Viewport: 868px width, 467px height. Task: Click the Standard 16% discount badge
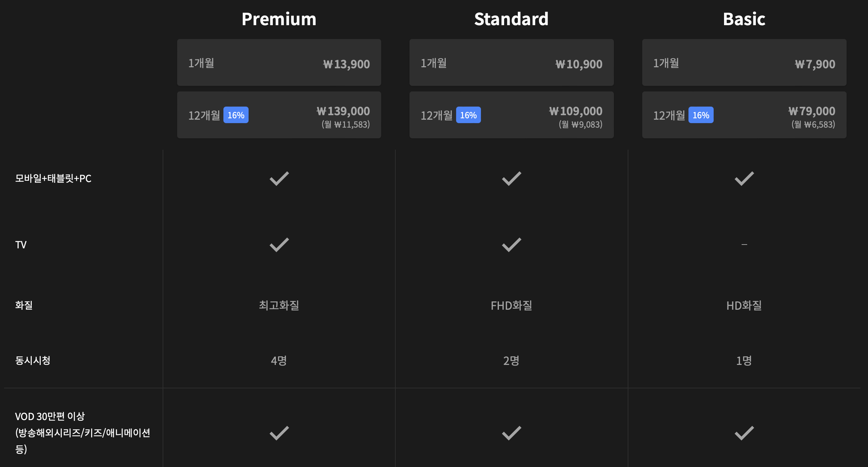pos(469,116)
